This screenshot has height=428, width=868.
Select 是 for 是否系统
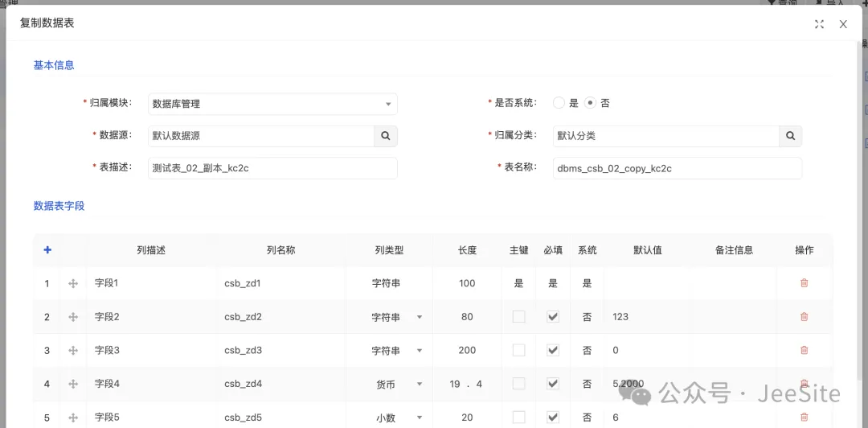pyautogui.click(x=559, y=103)
